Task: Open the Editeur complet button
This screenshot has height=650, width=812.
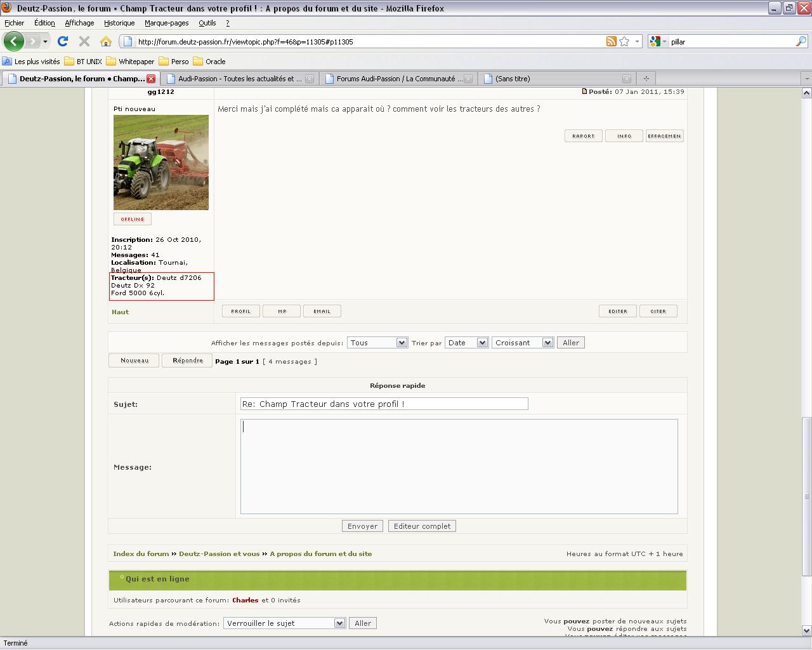Action: [422, 526]
